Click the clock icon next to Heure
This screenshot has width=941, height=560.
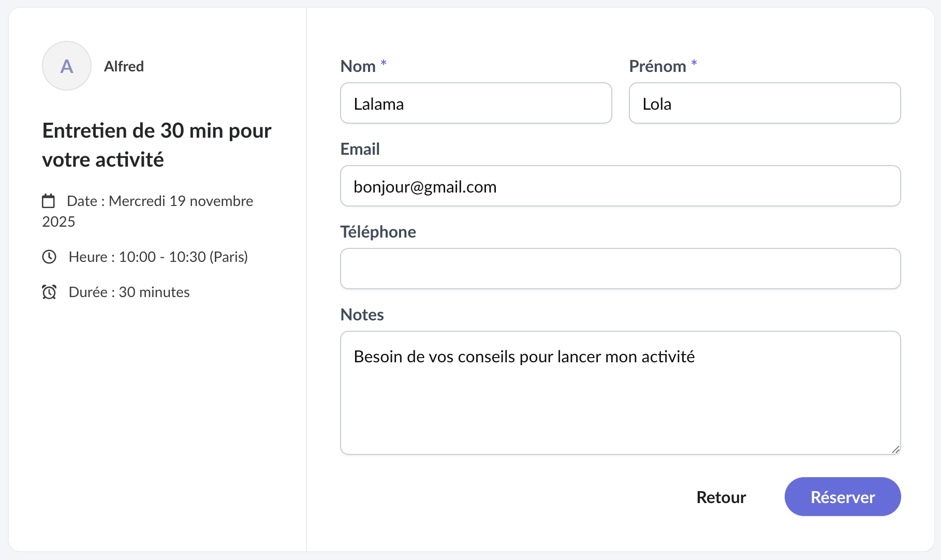pos(49,257)
